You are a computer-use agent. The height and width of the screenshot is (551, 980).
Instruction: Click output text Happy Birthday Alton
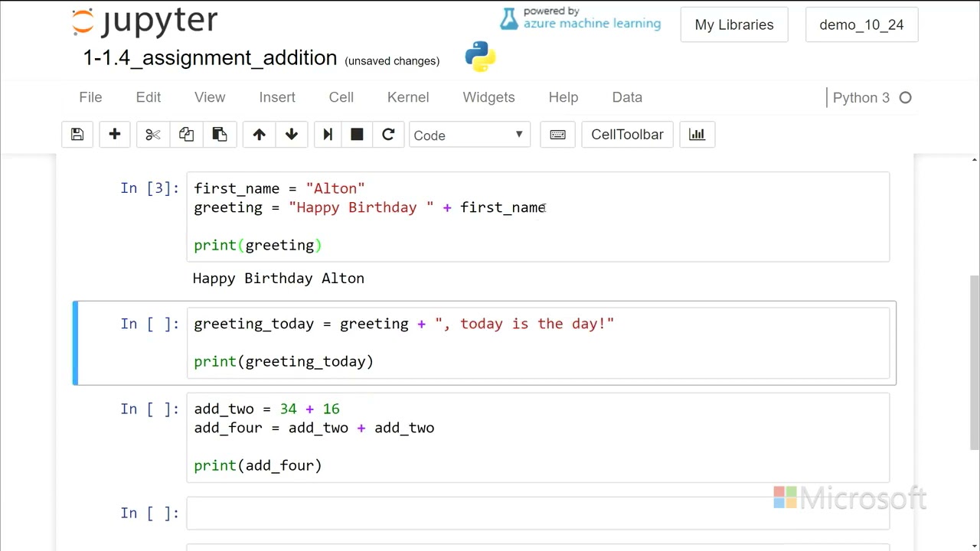279,279
